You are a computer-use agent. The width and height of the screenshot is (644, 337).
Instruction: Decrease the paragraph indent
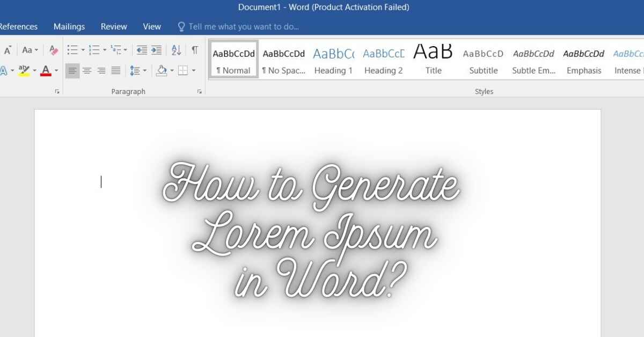[142, 50]
